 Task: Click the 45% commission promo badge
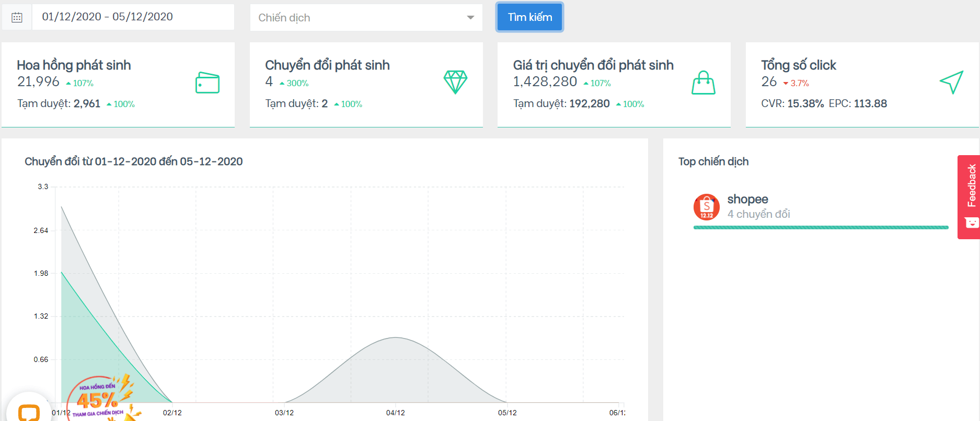[102, 398]
